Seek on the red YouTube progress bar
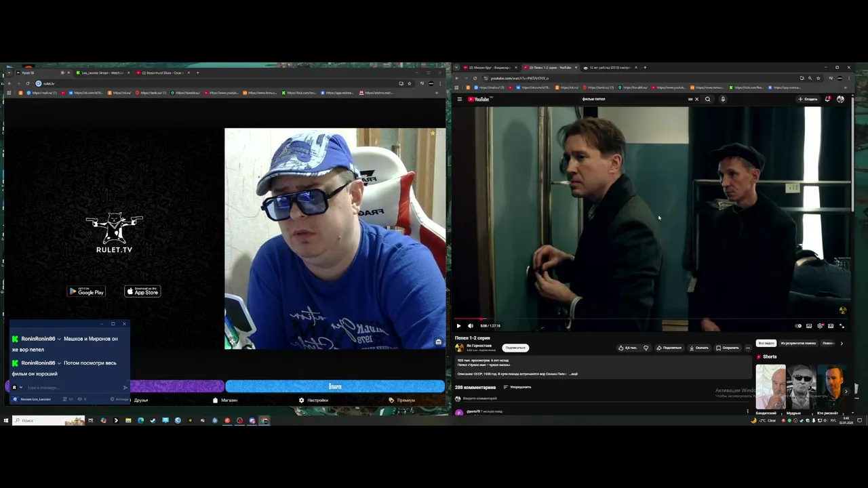 [651, 319]
